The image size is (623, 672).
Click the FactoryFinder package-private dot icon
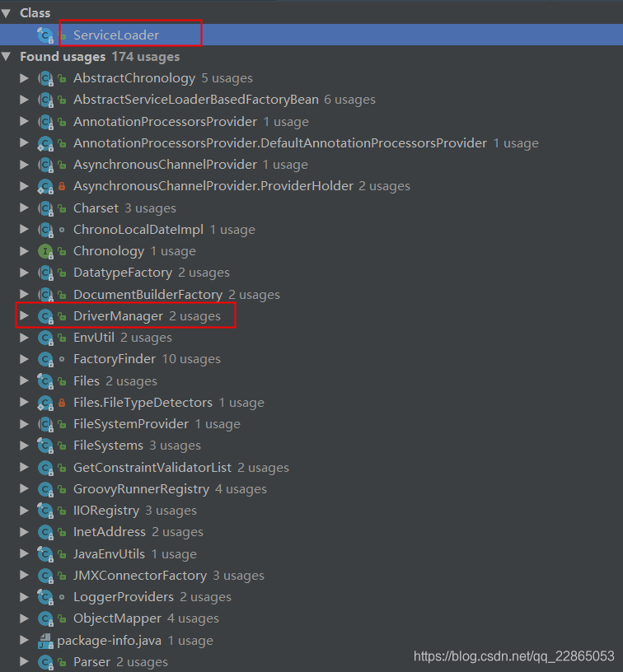(x=62, y=359)
